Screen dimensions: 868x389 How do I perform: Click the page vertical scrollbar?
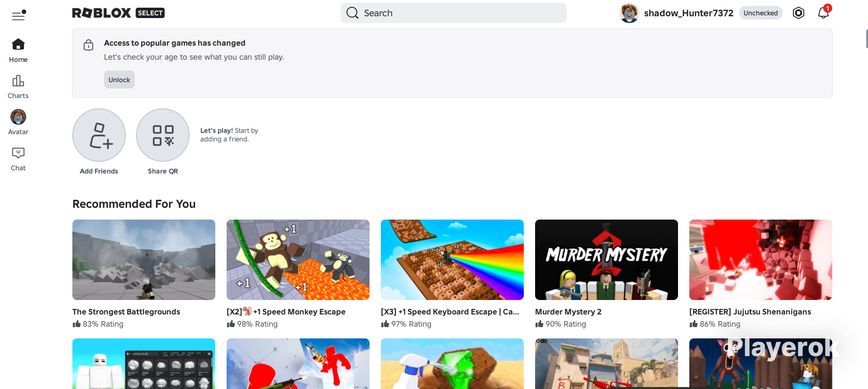[866, 38]
